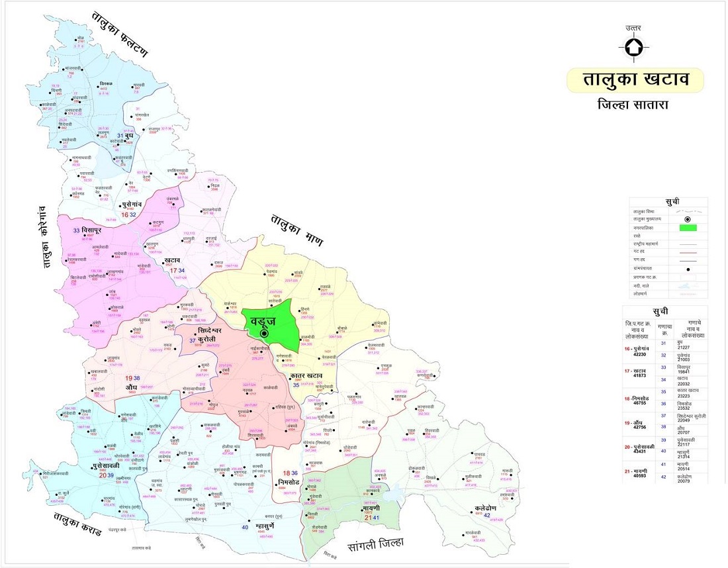The image size is (728, 568).
Task: Click the तालुका खटाव title banner
Action: point(635,80)
